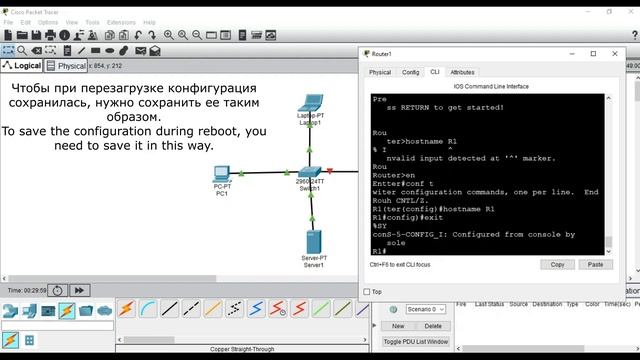This screenshot has height=360, width=640.
Task: Open the Scenario 0 dropdown
Action: coord(425,309)
